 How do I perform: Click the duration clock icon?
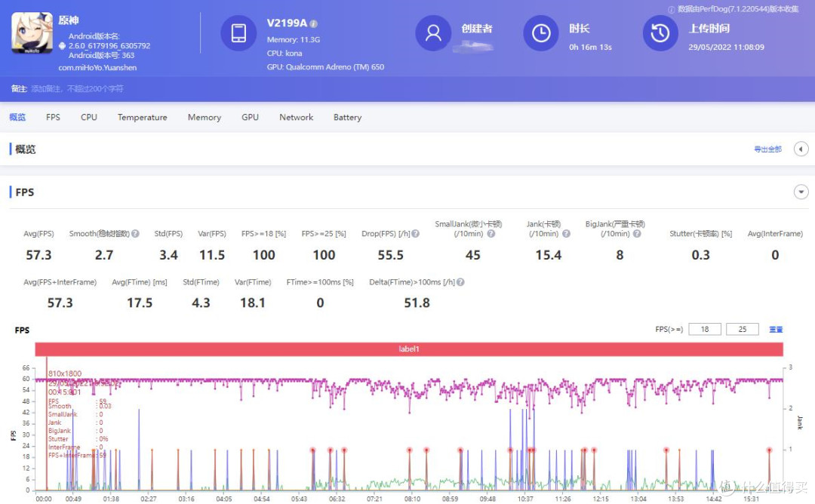tap(541, 32)
